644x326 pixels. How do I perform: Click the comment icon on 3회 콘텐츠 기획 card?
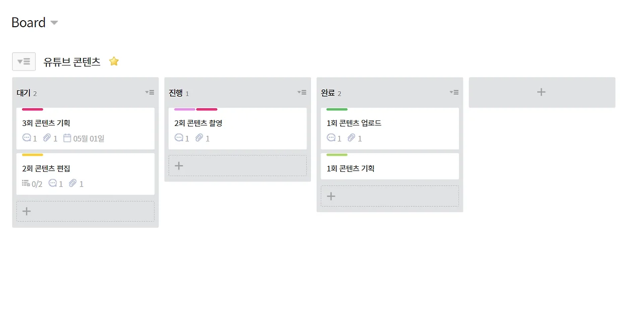[x=26, y=138]
